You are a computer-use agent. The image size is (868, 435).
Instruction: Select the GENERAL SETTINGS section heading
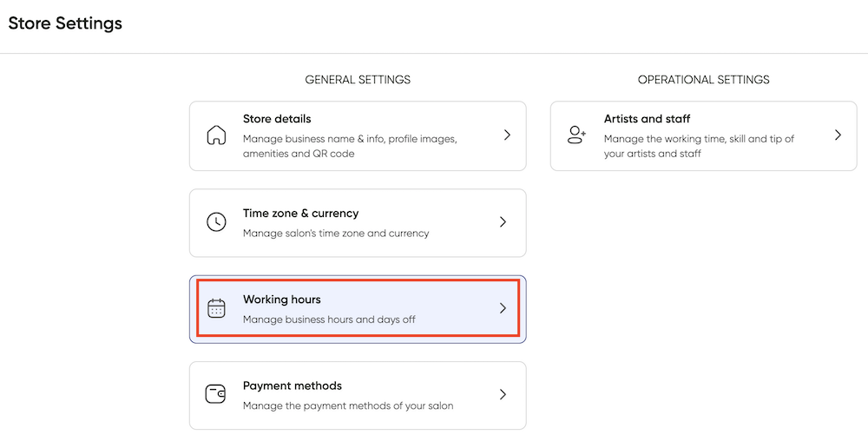[358, 80]
